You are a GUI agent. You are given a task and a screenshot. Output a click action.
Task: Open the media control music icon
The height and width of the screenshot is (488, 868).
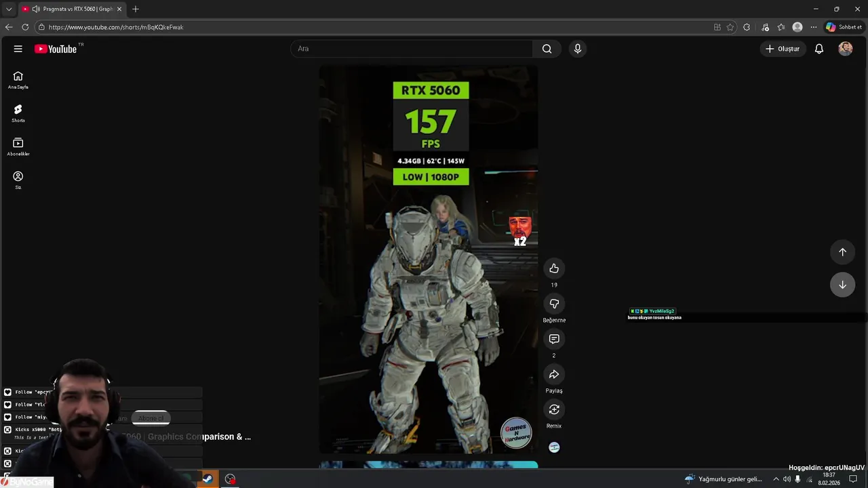[765, 27]
